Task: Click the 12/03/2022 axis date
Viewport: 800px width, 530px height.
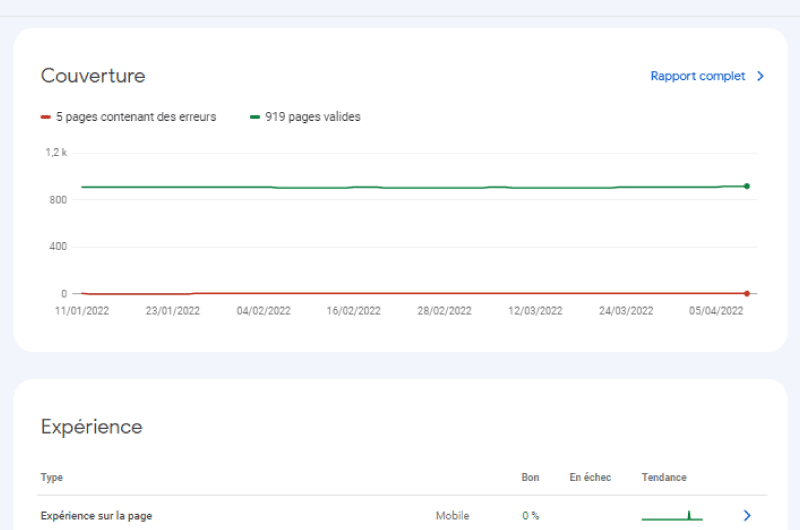Action: [535, 311]
